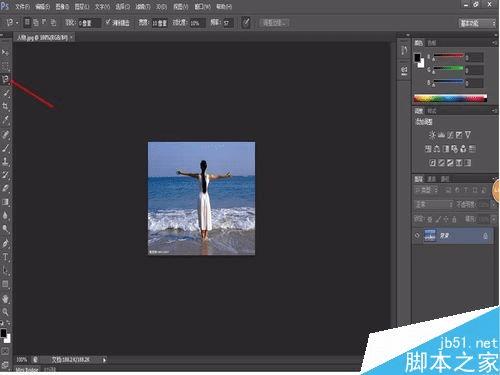Open the workspace switcher dropdown

pyautogui.click(x=477, y=23)
